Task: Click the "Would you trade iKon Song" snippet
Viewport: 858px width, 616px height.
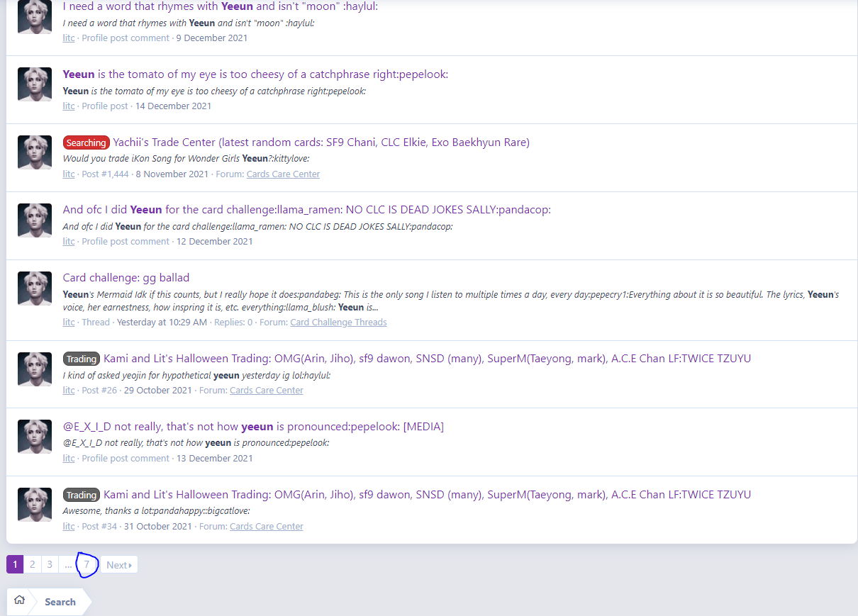Action: pos(186,159)
